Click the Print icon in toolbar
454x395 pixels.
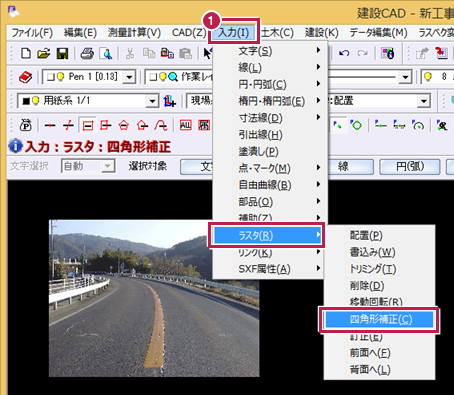tap(87, 53)
